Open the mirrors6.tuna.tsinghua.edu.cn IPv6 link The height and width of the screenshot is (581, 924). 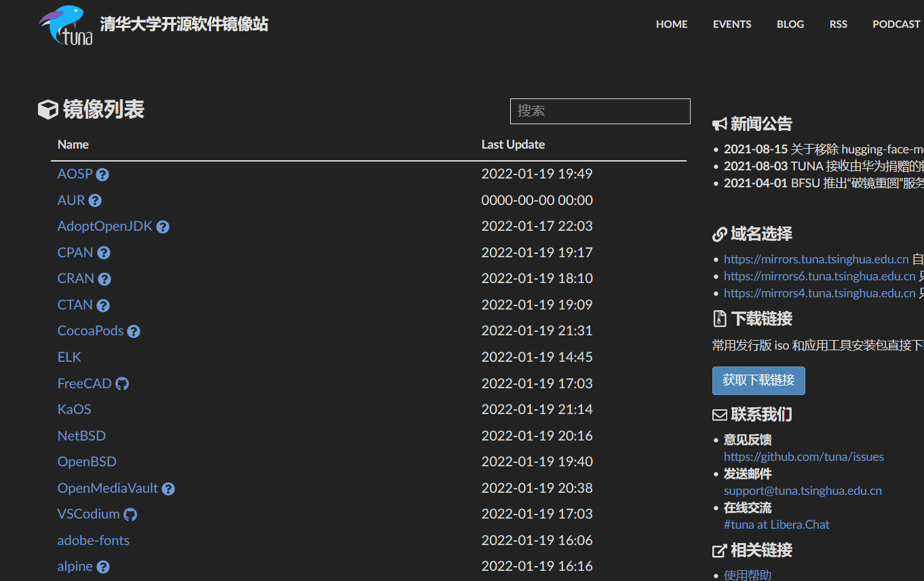tap(820, 276)
